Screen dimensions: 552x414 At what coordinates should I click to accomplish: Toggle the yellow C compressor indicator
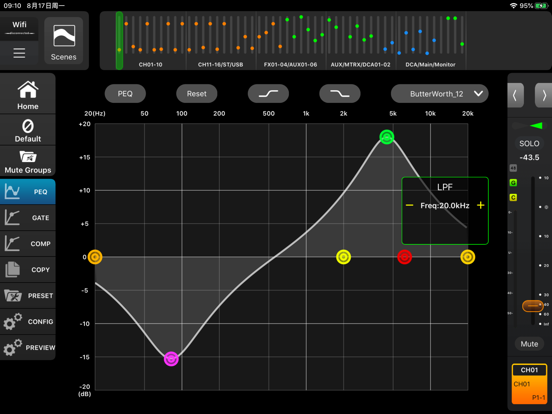[x=513, y=197]
